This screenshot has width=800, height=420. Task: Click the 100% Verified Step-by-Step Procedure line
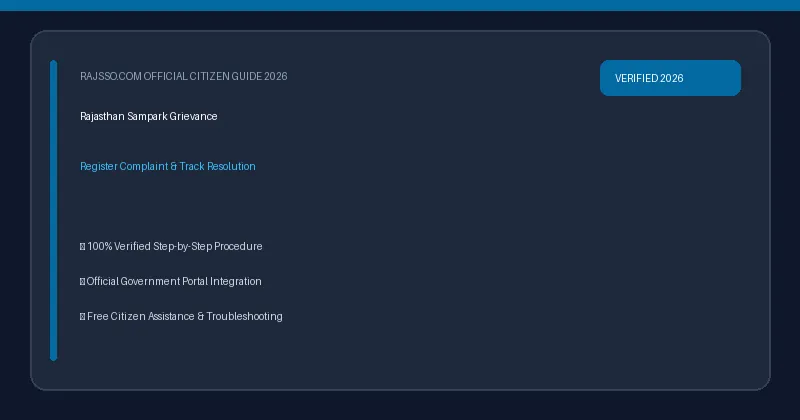tap(171, 246)
